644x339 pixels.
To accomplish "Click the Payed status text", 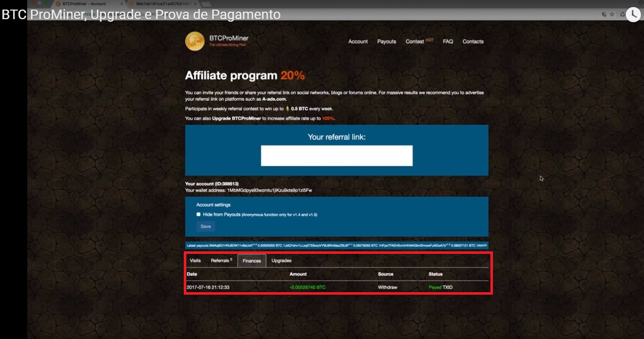I will 435,288.
